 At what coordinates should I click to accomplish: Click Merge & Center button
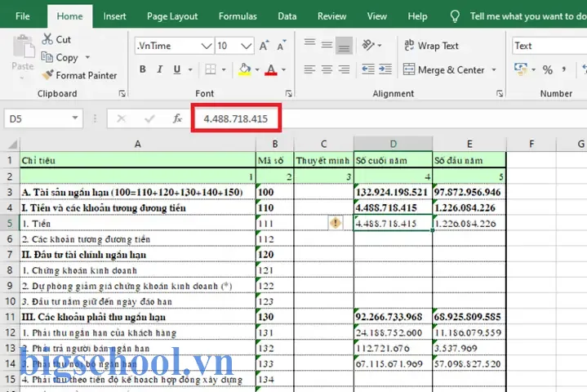point(444,69)
